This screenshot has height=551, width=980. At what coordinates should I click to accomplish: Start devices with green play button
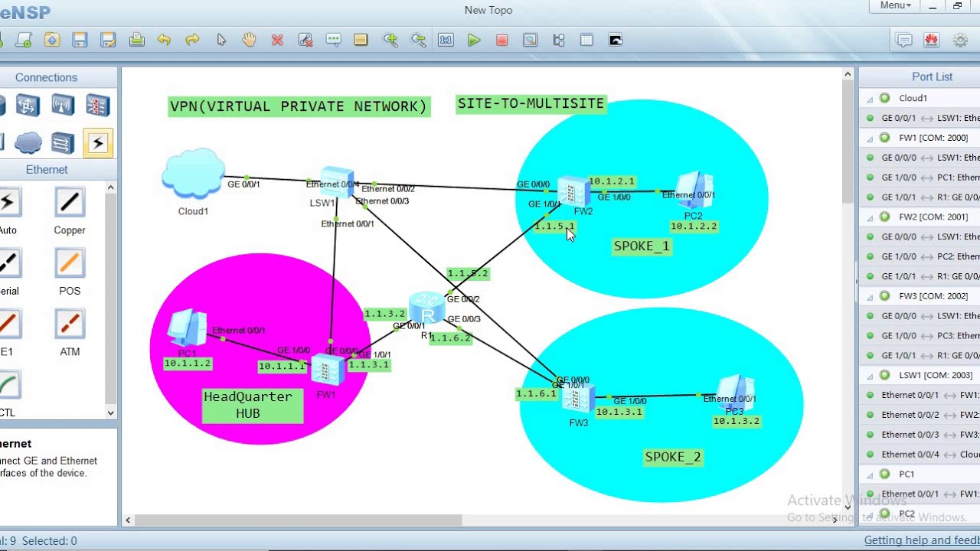[x=474, y=40]
